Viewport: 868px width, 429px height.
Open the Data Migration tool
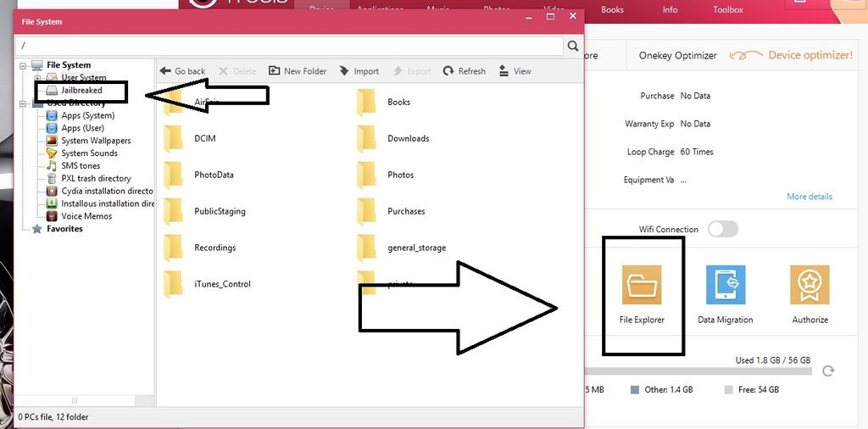click(x=725, y=286)
